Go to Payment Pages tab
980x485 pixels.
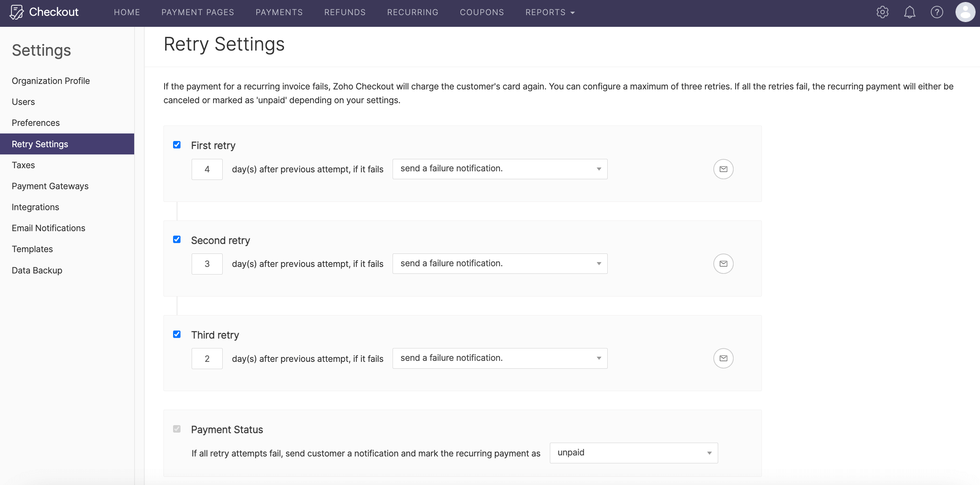coord(198,12)
